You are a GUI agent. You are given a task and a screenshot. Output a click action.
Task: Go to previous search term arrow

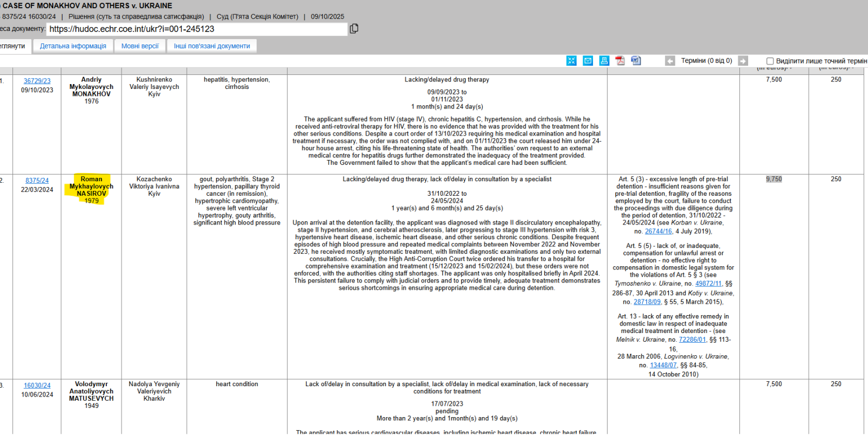670,61
